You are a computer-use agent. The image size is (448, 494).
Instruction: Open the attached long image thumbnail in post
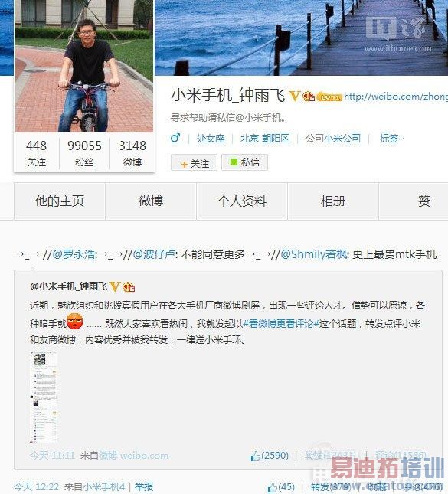tap(44, 397)
